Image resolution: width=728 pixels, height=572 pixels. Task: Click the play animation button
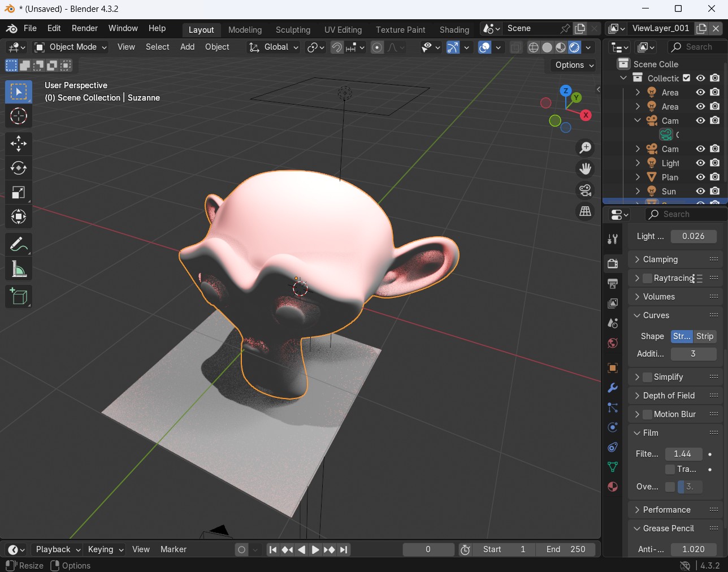[x=315, y=549]
